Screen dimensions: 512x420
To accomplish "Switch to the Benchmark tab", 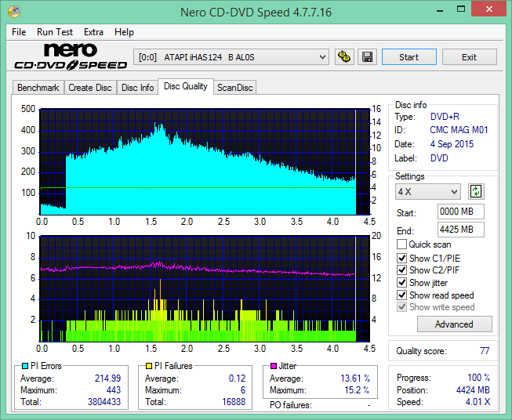I will pyautogui.click(x=38, y=88).
